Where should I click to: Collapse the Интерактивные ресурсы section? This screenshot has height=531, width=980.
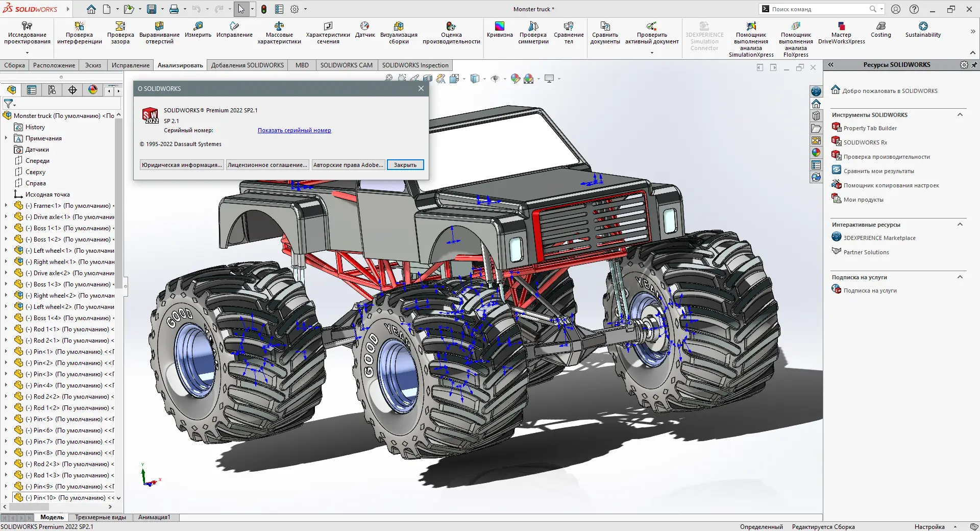960,225
